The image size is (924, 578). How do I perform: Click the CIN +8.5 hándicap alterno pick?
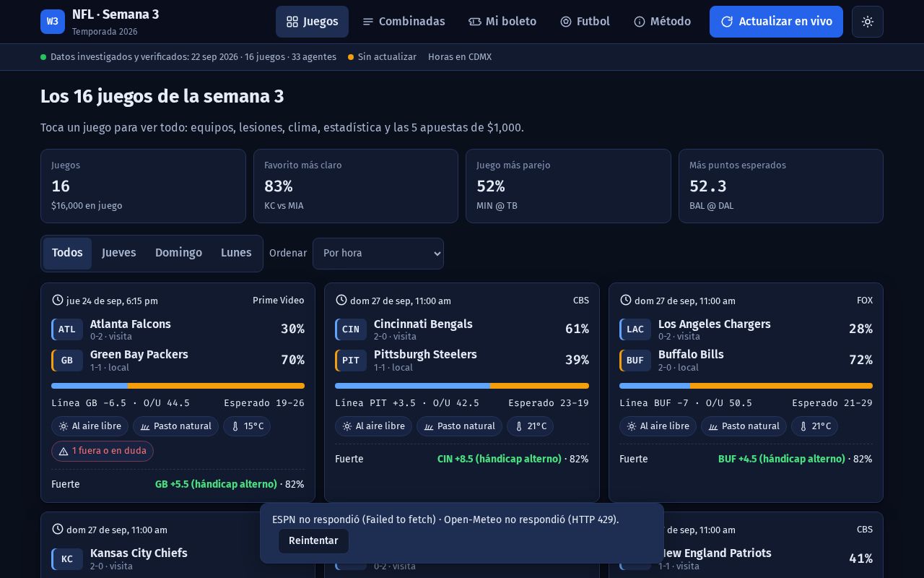[x=500, y=459]
